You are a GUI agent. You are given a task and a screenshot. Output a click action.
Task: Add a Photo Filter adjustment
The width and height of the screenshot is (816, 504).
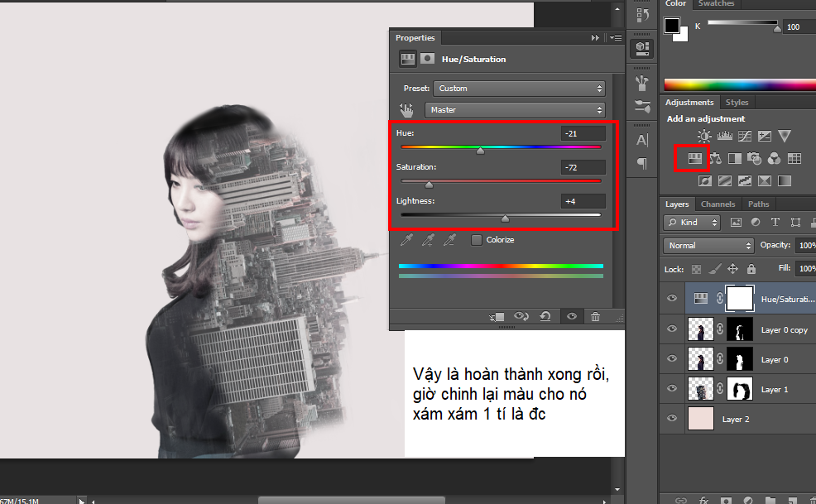(x=754, y=158)
